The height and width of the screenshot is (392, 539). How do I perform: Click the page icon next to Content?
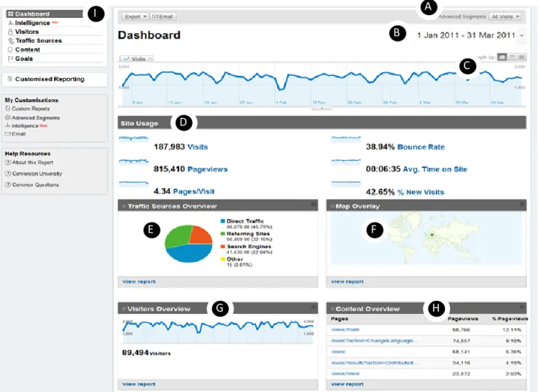[10, 50]
